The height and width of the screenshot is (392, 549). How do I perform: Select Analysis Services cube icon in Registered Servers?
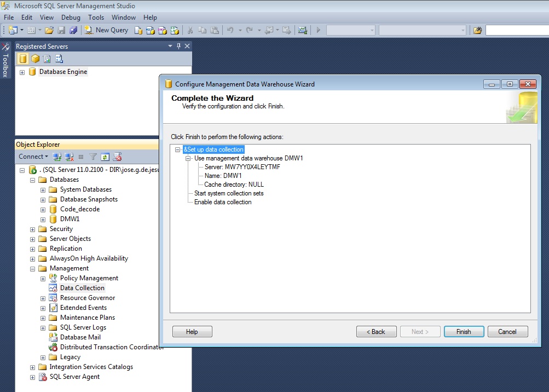[x=36, y=59]
